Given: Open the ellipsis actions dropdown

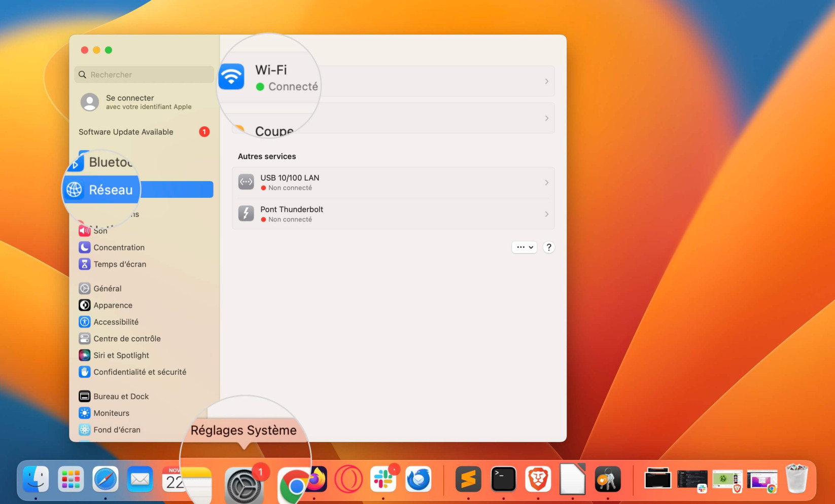Looking at the screenshot, I should pyautogui.click(x=525, y=247).
